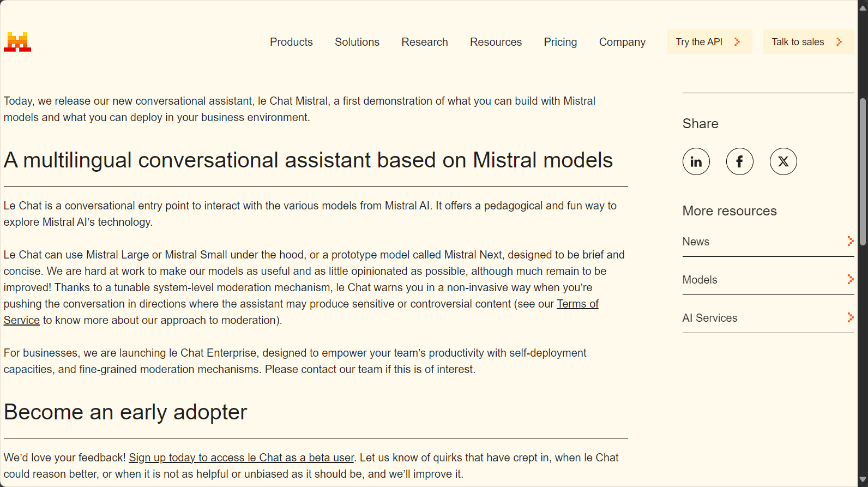Open the Research menu
The height and width of the screenshot is (487, 868).
click(x=425, y=42)
